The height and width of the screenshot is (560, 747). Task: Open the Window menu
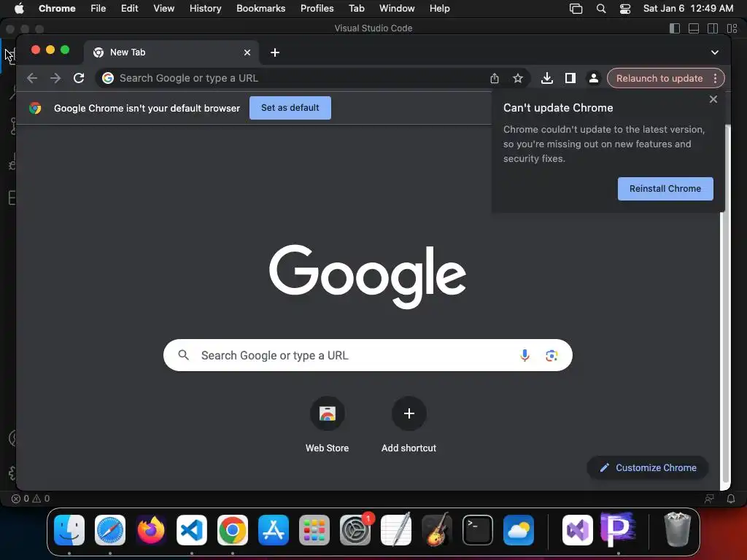coord(397,8)
